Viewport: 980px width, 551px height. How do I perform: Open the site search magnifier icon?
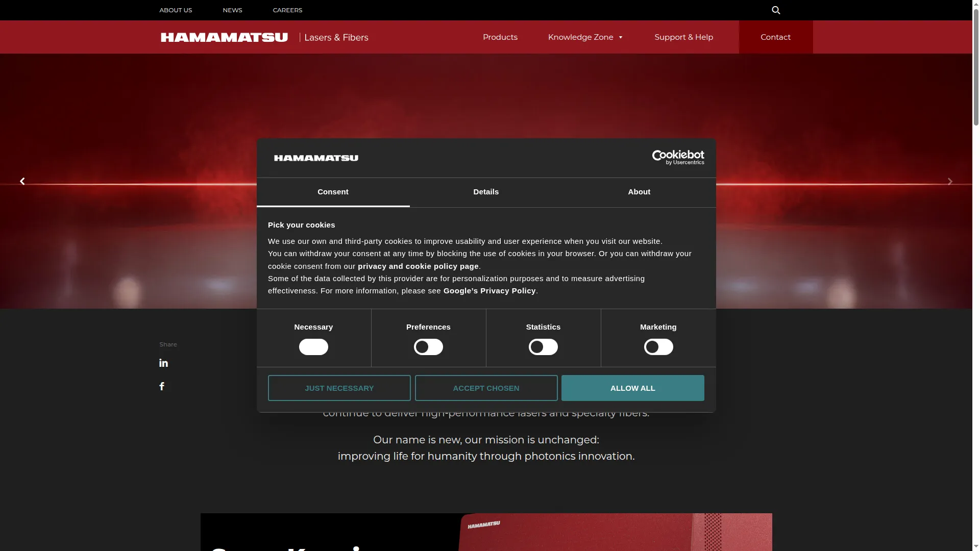pyautogui.click(x=776, y=10)
